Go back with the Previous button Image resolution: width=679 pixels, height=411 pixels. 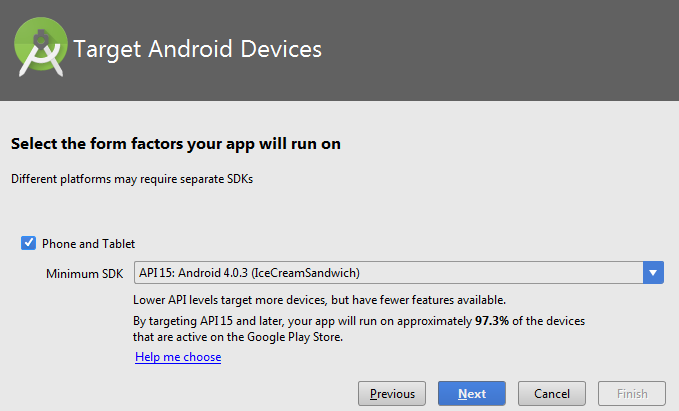coord(393,393)
